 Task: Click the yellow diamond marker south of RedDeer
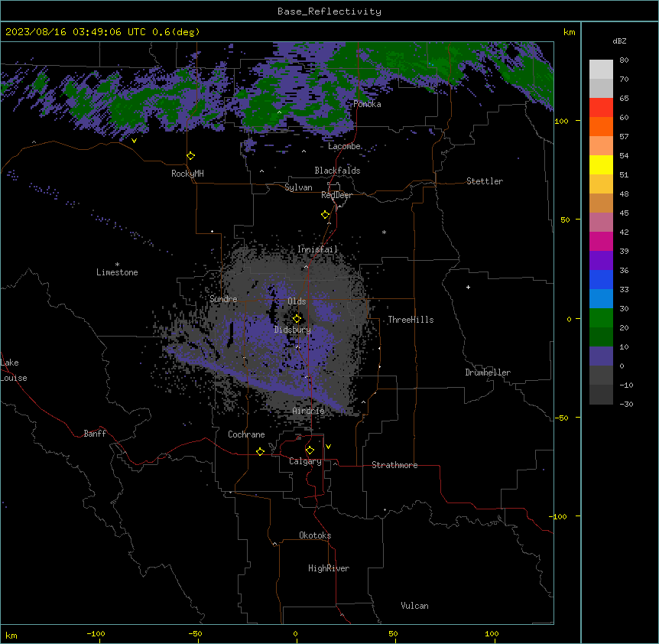tap(326, 215)
